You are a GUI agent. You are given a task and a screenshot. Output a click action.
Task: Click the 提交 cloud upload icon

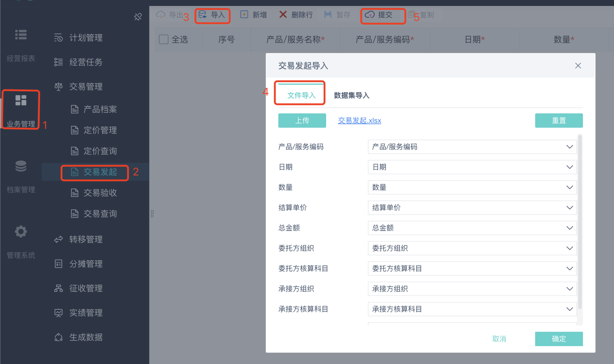(370, 15)
